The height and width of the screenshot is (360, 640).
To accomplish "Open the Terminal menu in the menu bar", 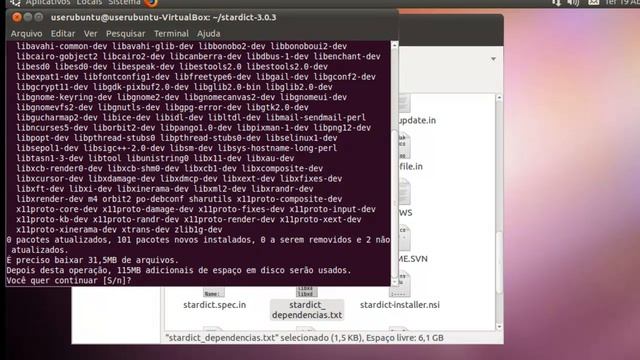I will 171,33.
